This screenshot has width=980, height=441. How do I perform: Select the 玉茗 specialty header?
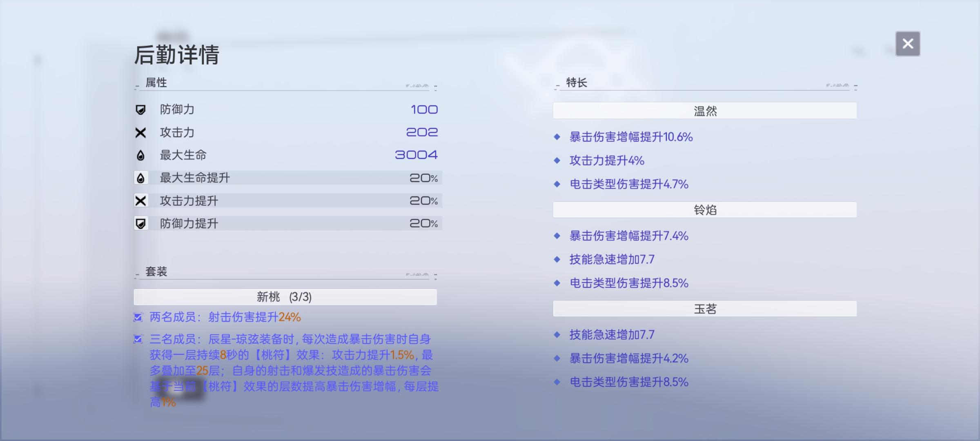pyautogui.click(x=704, y=309)
